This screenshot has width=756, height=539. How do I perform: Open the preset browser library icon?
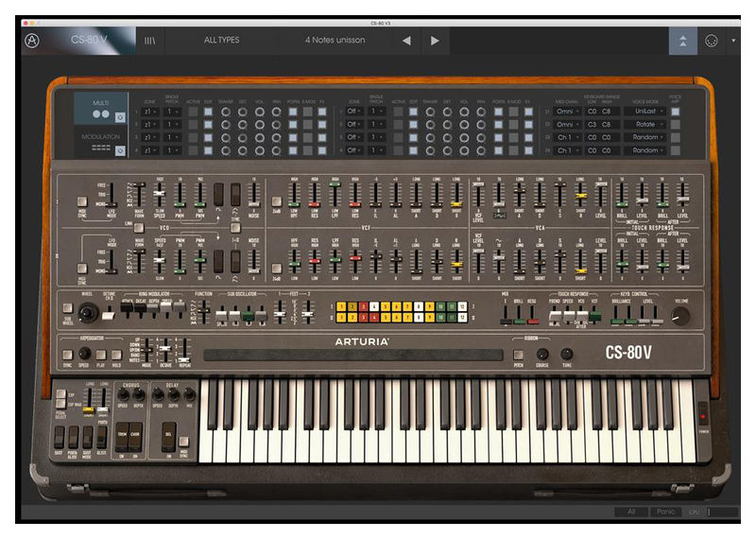150,41
